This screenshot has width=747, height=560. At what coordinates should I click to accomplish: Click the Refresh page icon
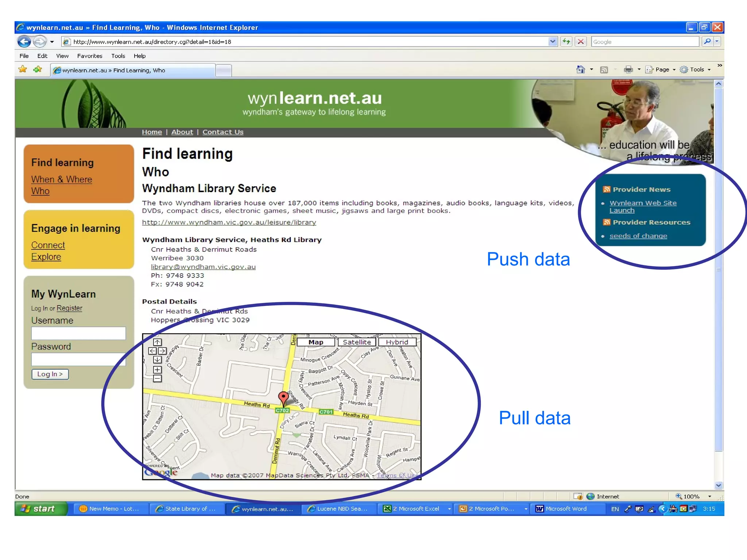pyautogui.click(x=566, y=42)
